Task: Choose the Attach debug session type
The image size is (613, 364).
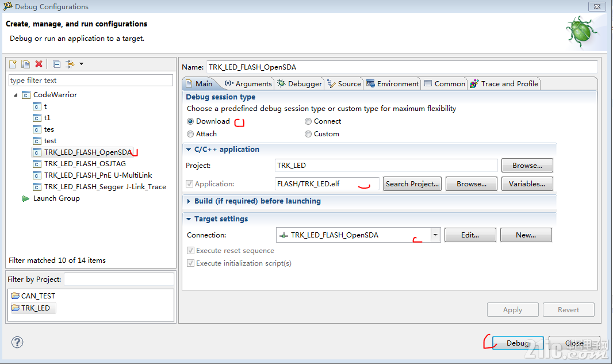Action: (190, 134)
